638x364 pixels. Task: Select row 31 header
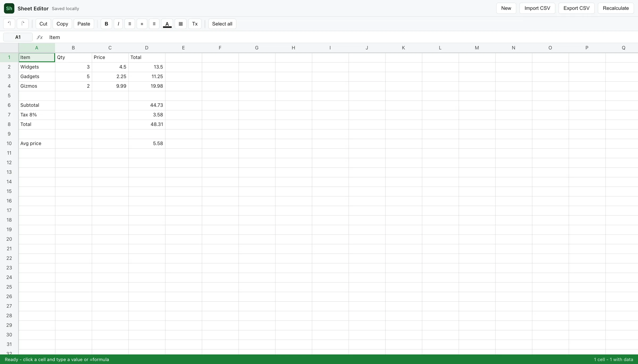pos(9,344)
